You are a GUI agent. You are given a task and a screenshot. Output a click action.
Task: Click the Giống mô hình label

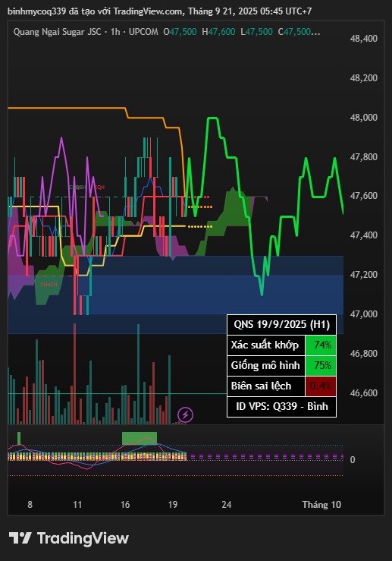pyautogui.click(x=265, y=365)
